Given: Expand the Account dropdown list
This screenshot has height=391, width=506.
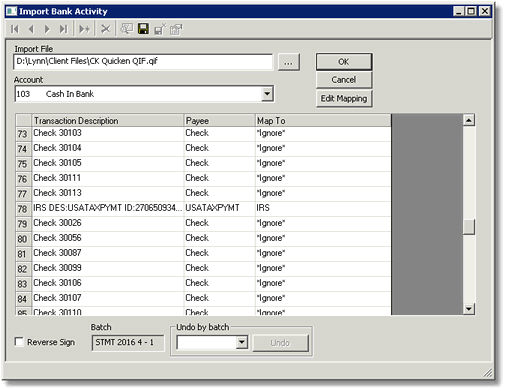Looking at the screenshot, I should tap(267, 94).
